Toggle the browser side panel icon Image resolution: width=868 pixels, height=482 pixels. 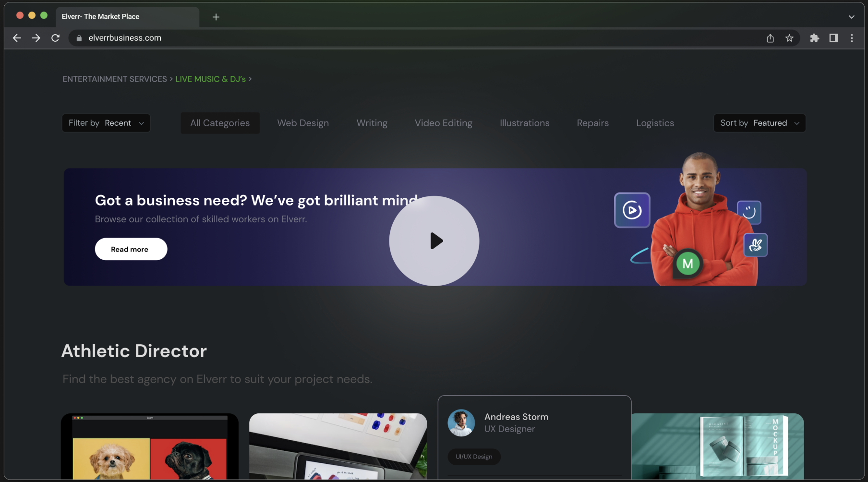tap(833, 38)
